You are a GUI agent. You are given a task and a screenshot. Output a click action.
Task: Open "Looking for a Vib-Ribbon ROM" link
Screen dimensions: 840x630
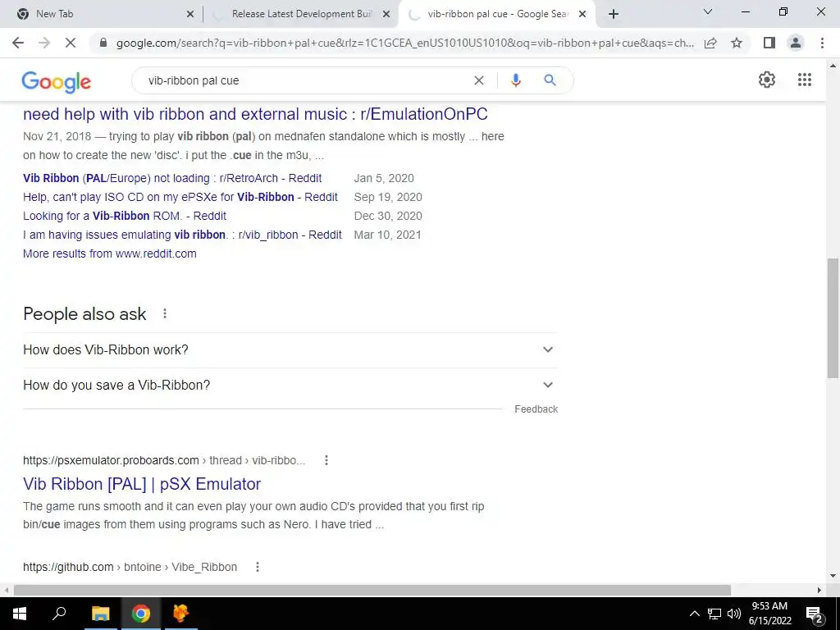tap(125, 216)
